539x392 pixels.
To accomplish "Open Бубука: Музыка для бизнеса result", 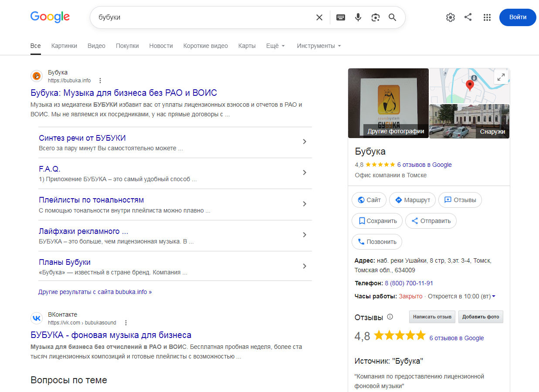I will tap(124, 93).
